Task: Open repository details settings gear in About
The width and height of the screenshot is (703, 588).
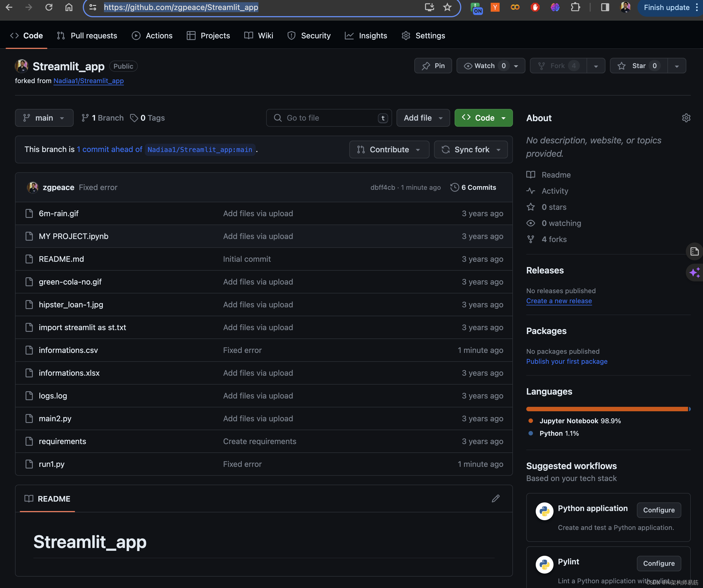Action: [x=686, y=118]
